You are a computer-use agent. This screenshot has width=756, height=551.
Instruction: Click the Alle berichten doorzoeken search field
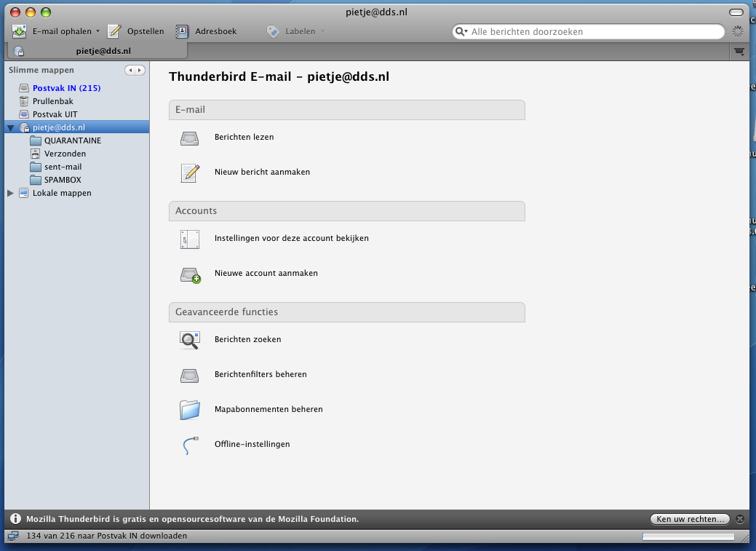(x=588, y=31)
